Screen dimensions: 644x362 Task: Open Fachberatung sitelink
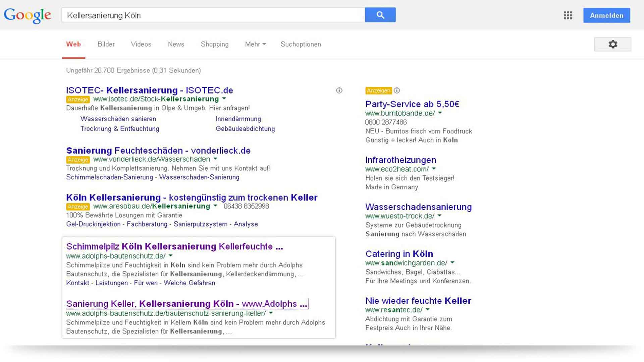click(147, 224)
